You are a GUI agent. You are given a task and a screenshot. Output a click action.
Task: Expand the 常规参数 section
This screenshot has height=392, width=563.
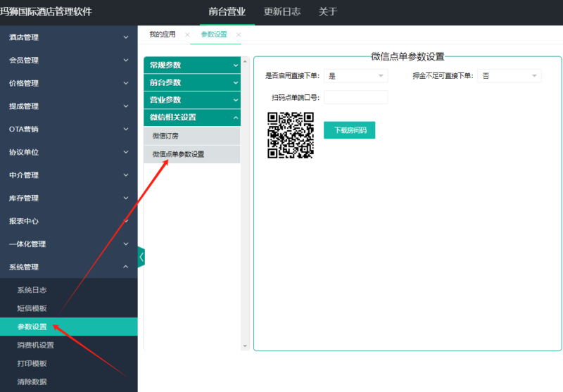(192, 65)
